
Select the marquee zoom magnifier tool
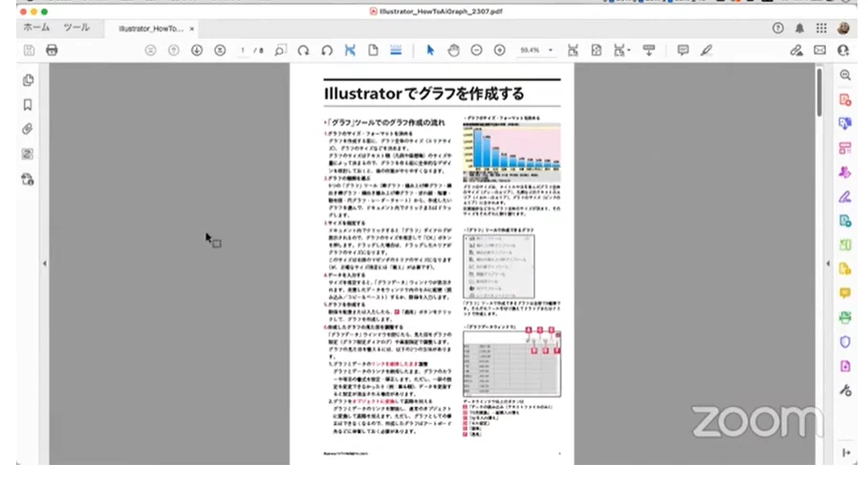coord(281,51)
